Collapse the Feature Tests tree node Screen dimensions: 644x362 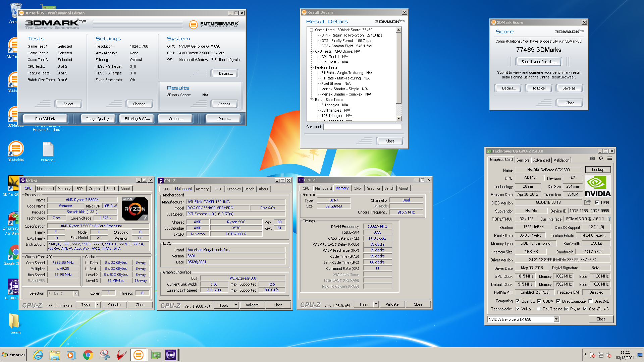click(x=311, y=67)
